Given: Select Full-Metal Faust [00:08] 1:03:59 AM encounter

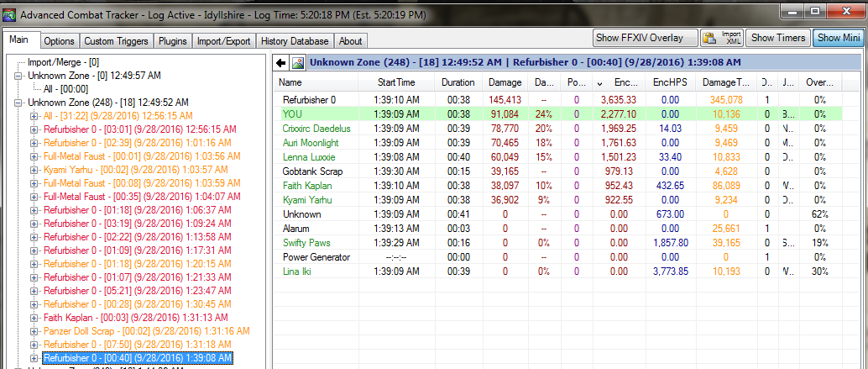Looking at the screenshot, I should (142, 183).
